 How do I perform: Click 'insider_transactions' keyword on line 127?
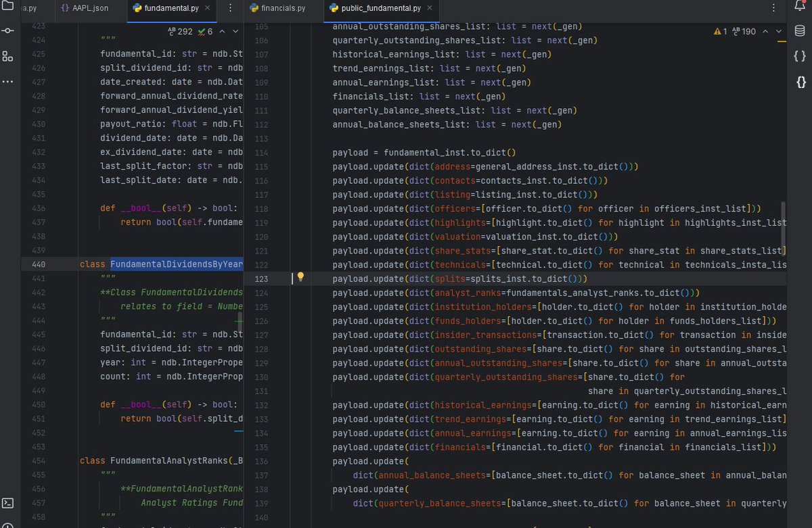pyautogui.click(x=484, y=335)
